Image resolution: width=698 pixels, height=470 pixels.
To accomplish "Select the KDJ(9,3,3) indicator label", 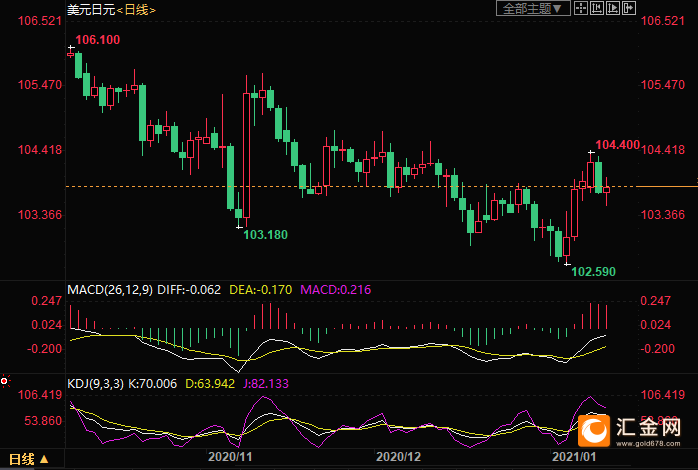I will (96, 384).
